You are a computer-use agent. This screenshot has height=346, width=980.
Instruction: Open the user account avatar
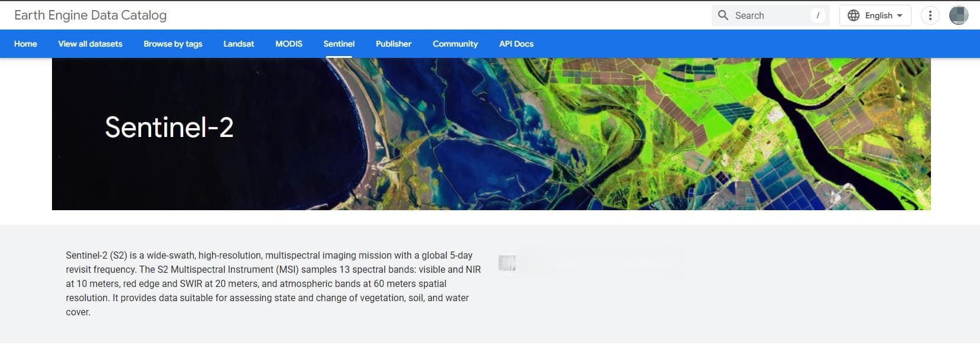click(x=958, y=15)
